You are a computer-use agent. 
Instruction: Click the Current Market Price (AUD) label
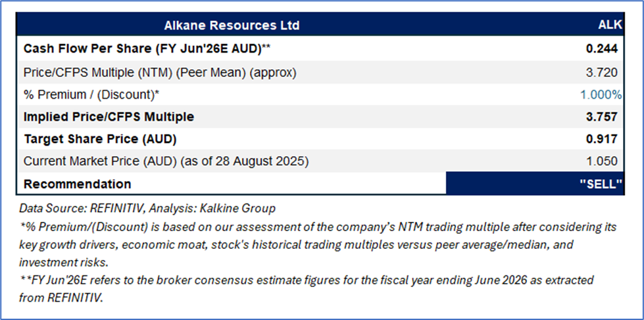tap(166, 161)
